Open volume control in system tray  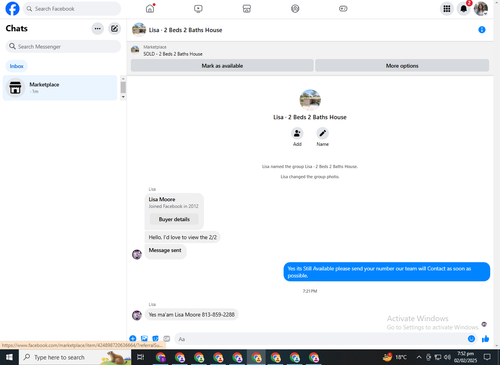point(447,357)
